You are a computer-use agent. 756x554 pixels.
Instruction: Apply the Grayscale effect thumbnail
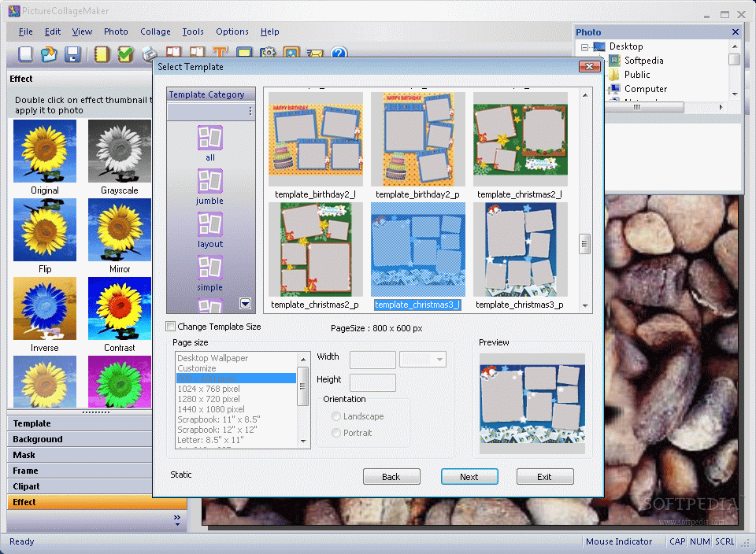pos(120,151)
